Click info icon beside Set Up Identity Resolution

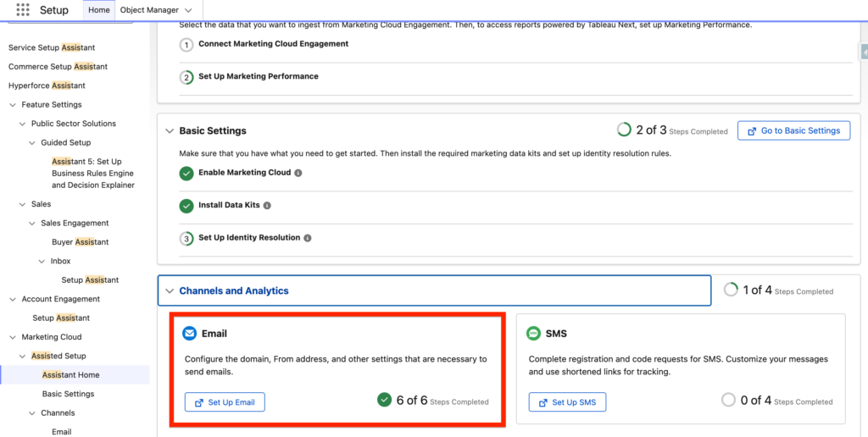click(x=308, y=238)
